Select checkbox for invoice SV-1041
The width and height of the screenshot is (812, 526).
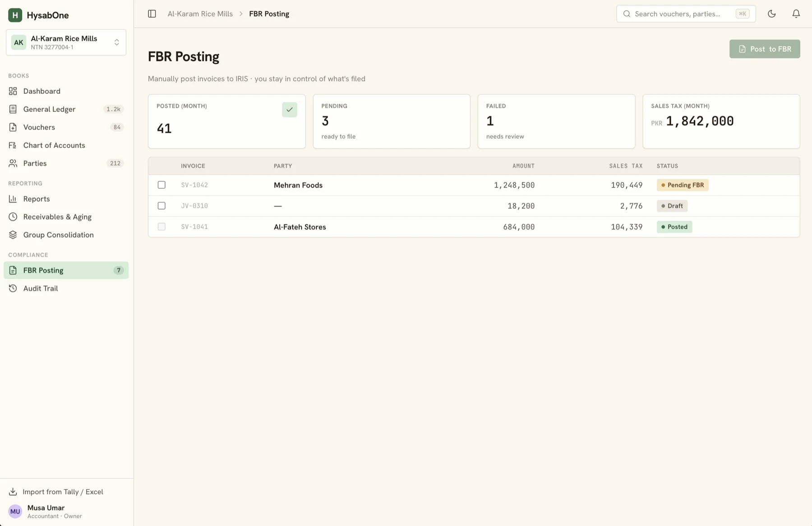[161, 227]
